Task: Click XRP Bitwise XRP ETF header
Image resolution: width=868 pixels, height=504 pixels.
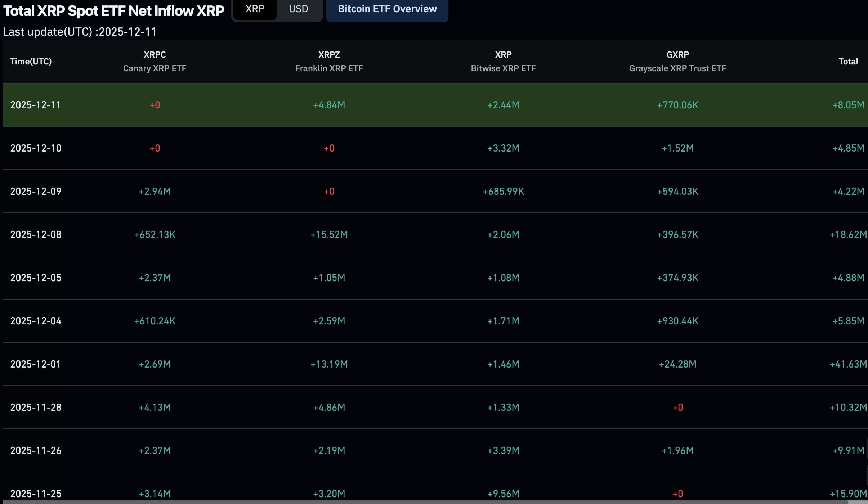Action: click(503, 62)
